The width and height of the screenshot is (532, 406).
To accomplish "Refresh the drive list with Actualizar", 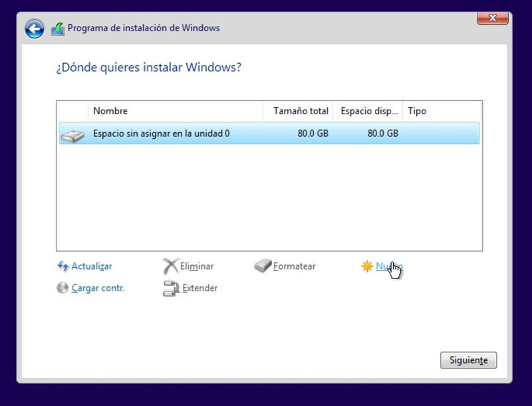I will 92,266.
